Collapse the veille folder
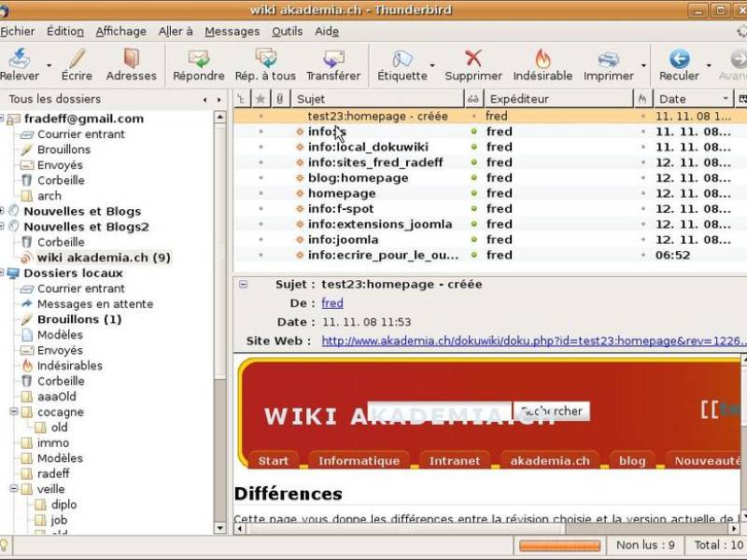This screenshot has width=747, height=560. [x=14, y=488]
